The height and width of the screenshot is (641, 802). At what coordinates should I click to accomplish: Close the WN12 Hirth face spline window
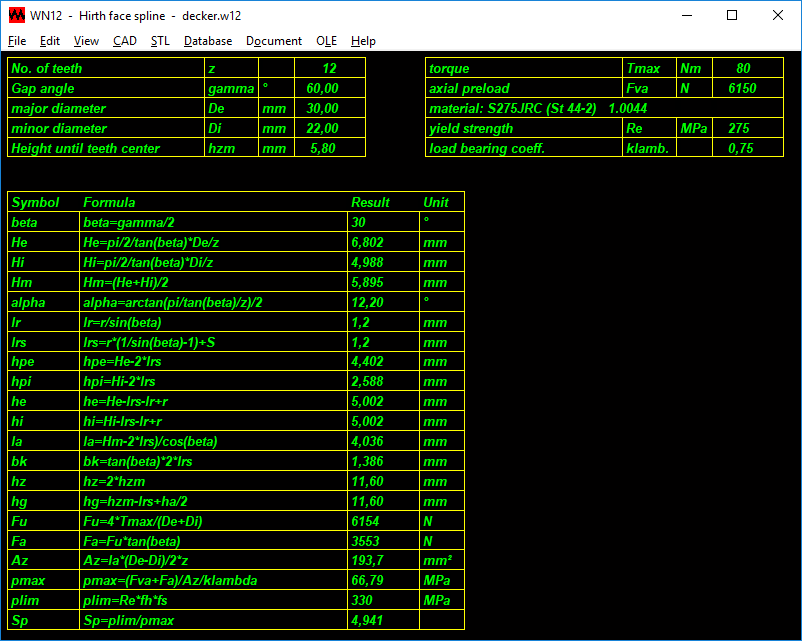778,16
